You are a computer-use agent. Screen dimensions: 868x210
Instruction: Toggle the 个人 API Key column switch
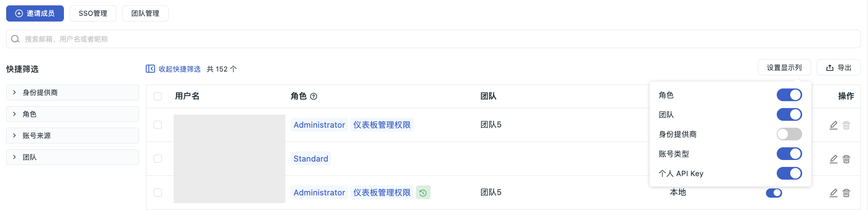[789, 173]
